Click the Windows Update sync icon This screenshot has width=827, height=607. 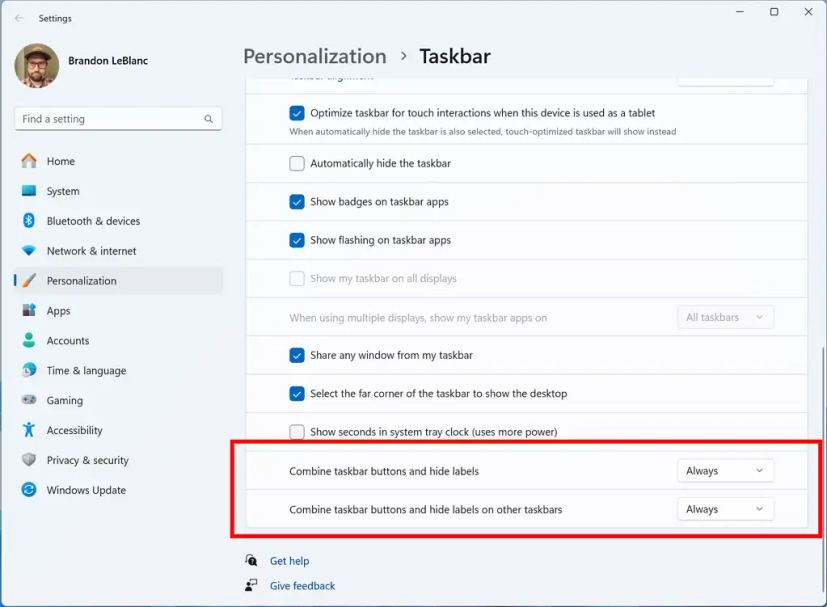click(29, 490)
